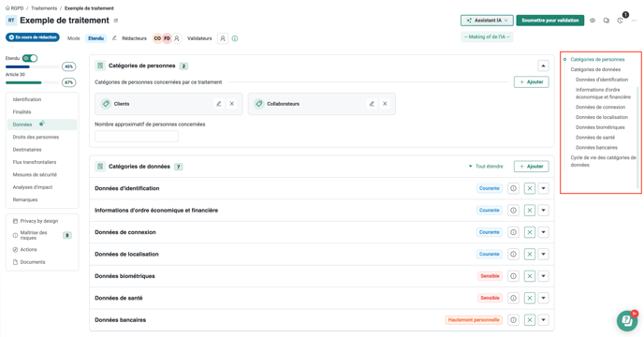Expand the Informations d'ordre économique row
The width and height of the screenshot is (644, 337).
[x=543, y=210]
